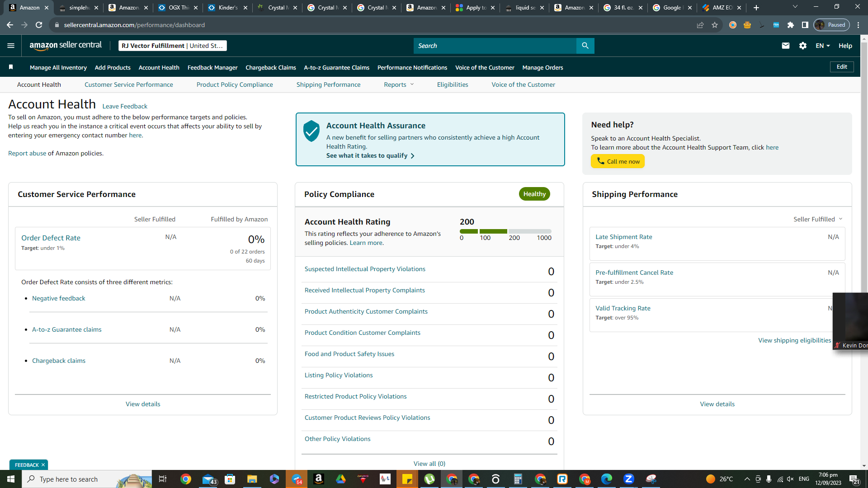Switch to the Kinder's browser tab
Image resolution: width=868 pixels, height=488 pixels.
pyautogui.click(x=228, y=8)
